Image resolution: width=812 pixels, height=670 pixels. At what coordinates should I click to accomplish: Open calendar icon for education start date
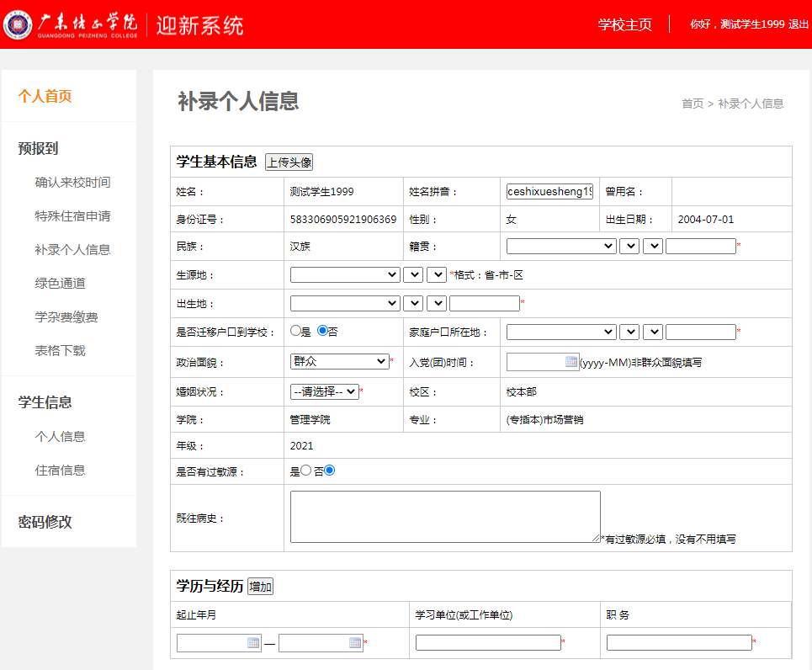(253, 643)
